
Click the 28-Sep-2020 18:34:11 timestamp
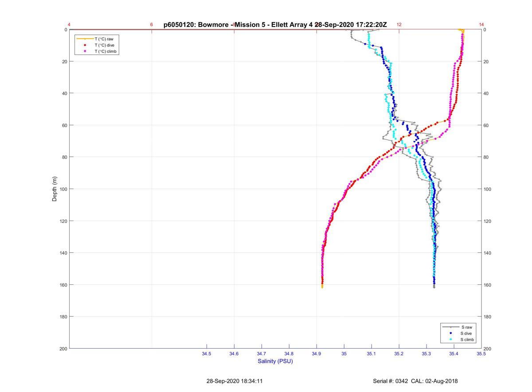click(x=235, y=381)
